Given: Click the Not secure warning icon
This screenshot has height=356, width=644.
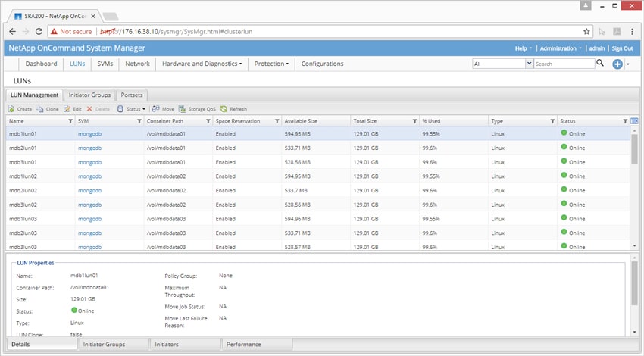Looking at the screenshot, I should point(54,32).
